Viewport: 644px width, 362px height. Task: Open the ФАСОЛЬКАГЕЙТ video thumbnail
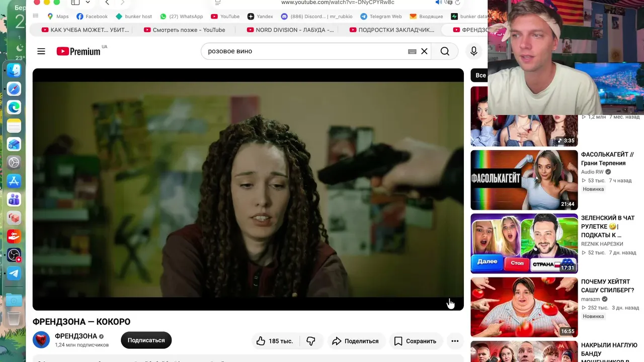coord(524,180)
